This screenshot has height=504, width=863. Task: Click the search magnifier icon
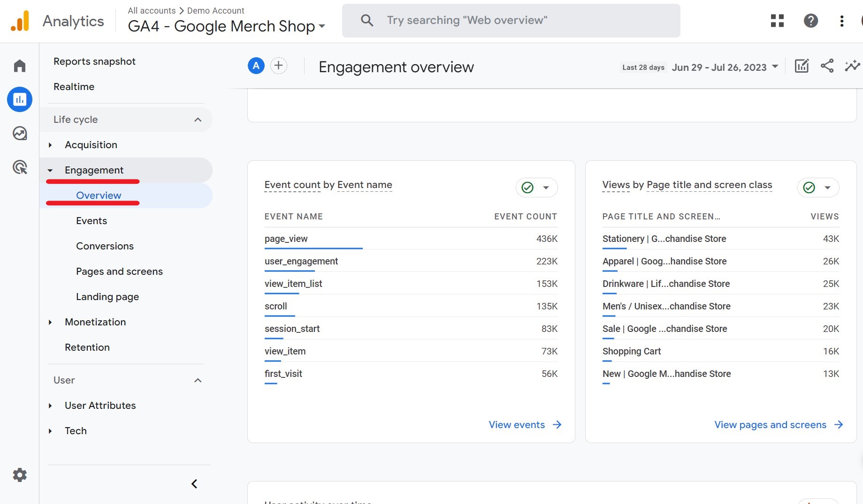click(x=367, y=20)
